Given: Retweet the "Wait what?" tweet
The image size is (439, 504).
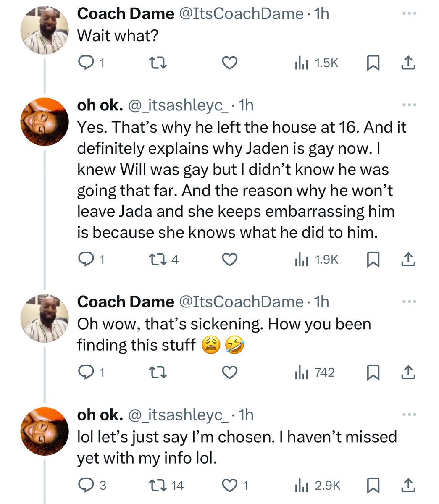Looking at the screenshot, I should tap(158, 63).
